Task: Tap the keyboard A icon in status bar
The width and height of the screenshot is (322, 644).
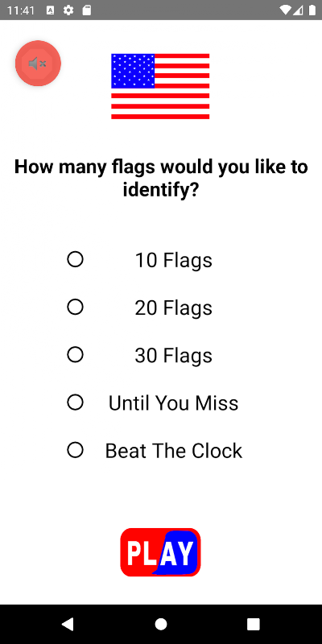Action: 50,10
